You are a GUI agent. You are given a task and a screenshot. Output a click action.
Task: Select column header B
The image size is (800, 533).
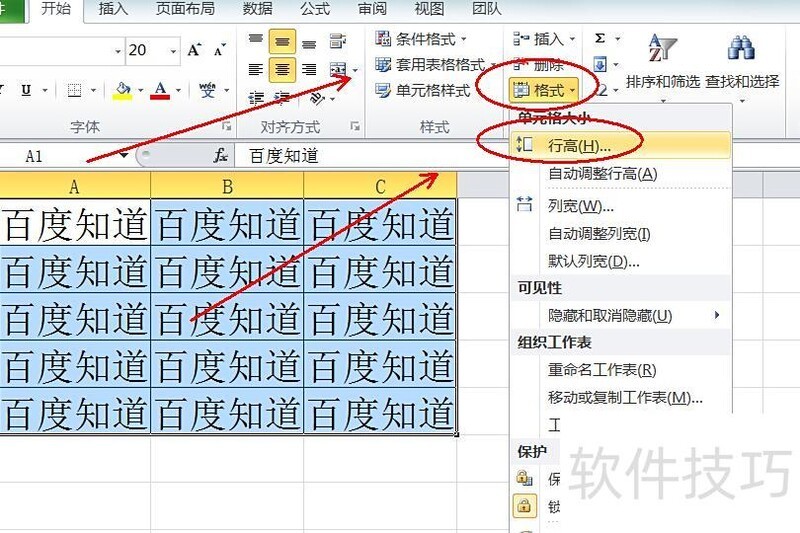(x=227, y=186)
